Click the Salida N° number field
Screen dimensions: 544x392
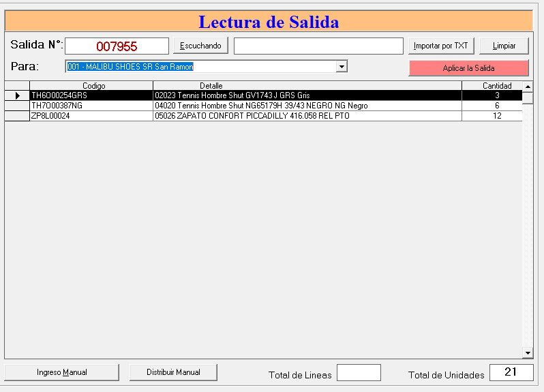(117, 46)
